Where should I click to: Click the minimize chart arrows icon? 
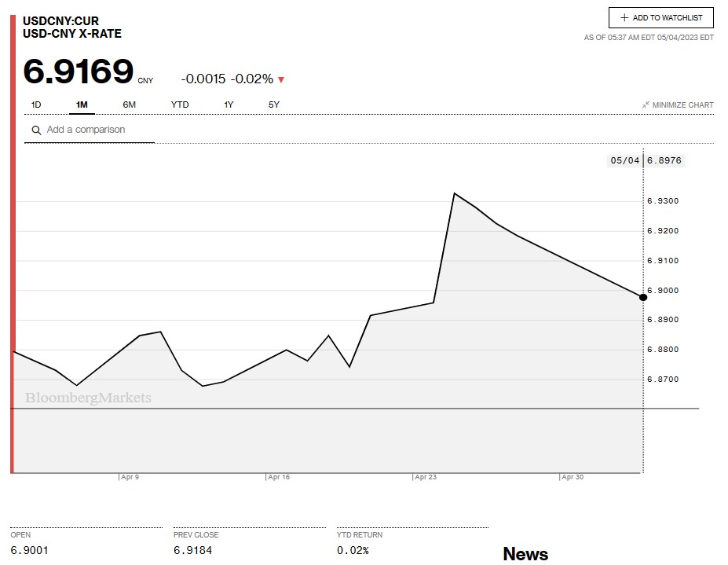[646, 105]
